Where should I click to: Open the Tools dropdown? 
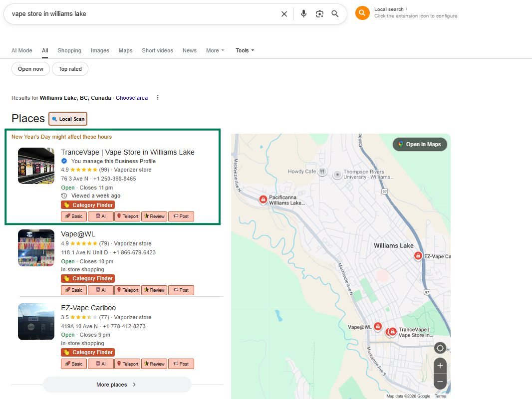click(245, 50)
